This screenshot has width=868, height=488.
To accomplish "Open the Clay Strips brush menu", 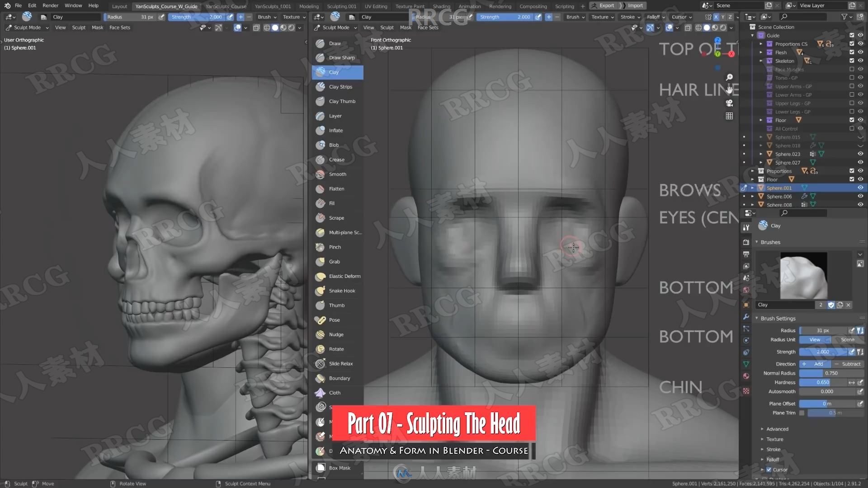I will coord(340,86).
